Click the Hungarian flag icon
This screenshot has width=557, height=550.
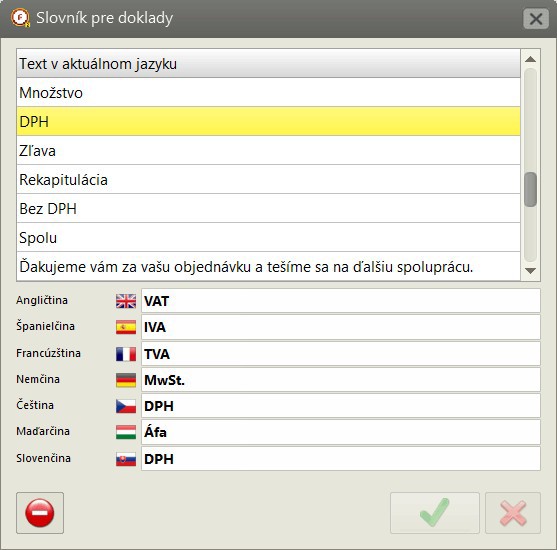[x=126, y=432]
